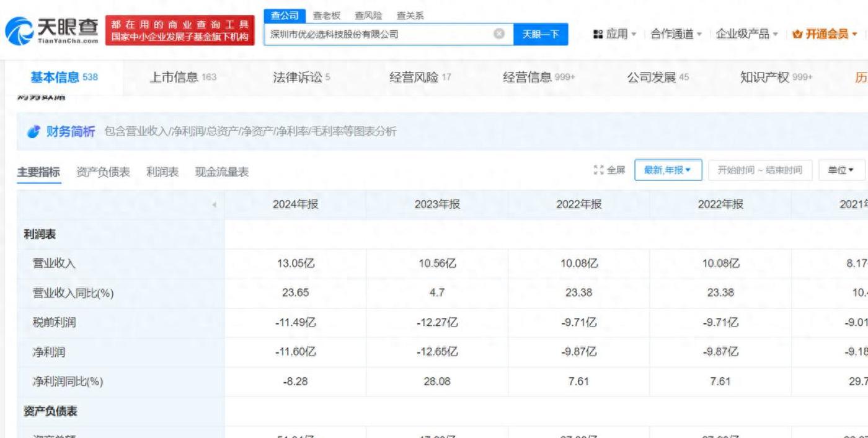Click the -12.65亿 net profit cell
Viewport: 868px width, 438px height.
point(437,352)
